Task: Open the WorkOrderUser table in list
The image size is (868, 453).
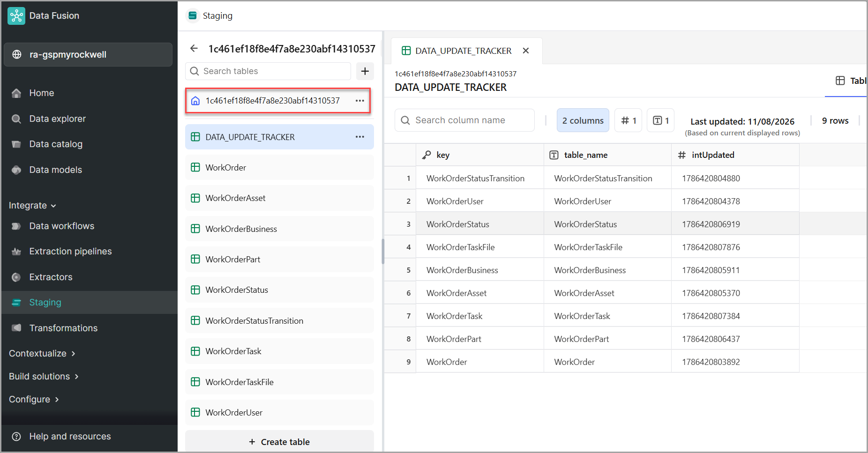Action: coord(279,413)
